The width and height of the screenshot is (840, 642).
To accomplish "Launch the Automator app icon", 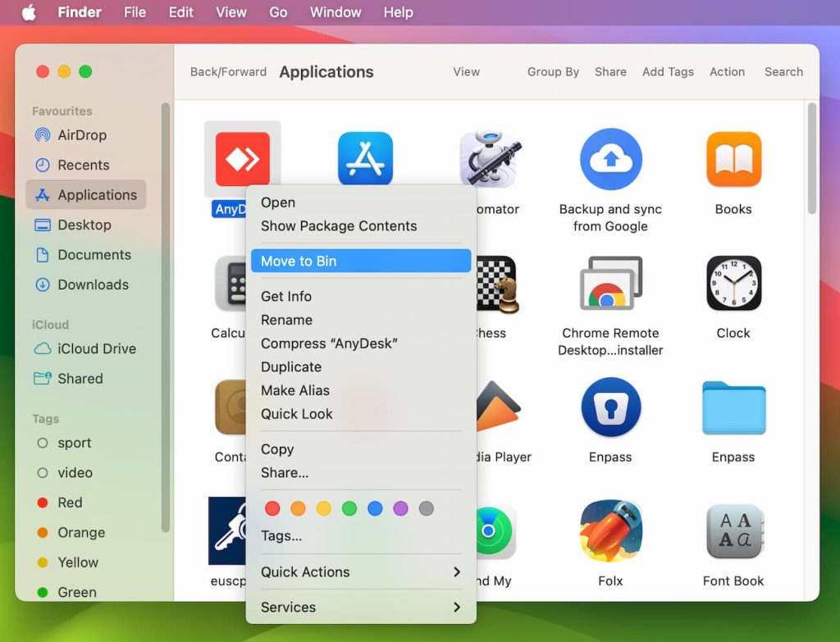I will (488, 158).
